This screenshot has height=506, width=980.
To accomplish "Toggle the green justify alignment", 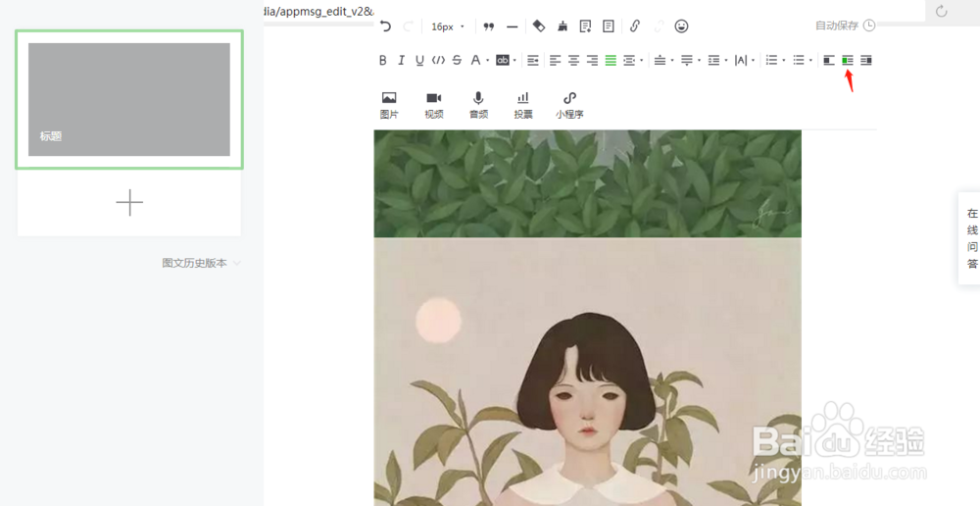I will (x=611, y=60).
